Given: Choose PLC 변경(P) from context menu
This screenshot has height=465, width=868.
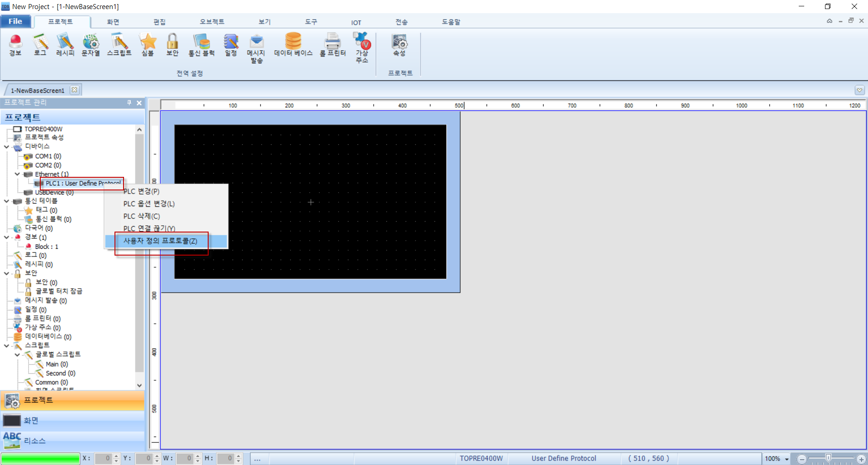Looking at the screenshot, I should click(166, 191).
